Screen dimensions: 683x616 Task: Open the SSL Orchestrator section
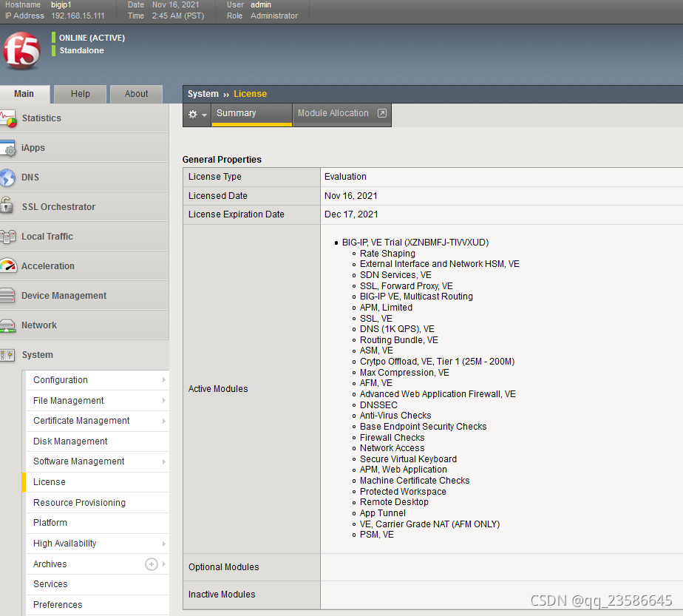coord(84,207)
